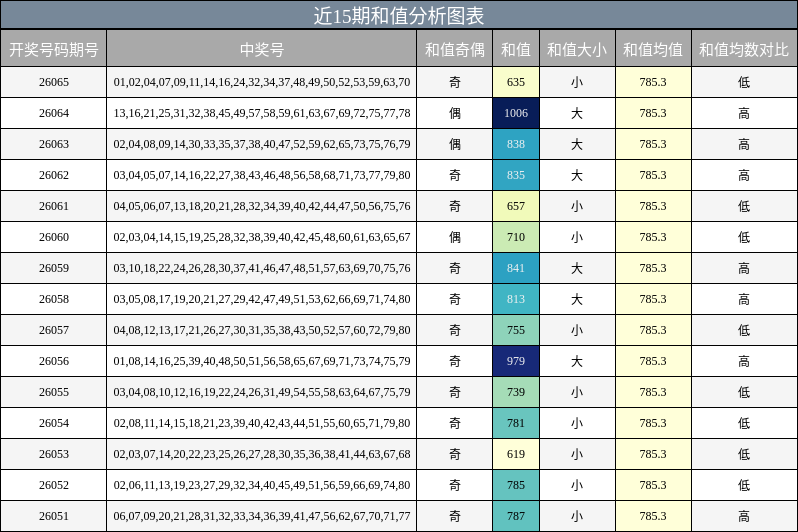Click the 中奖号 column header
This screenshot has width=798, height=532.
262,49
